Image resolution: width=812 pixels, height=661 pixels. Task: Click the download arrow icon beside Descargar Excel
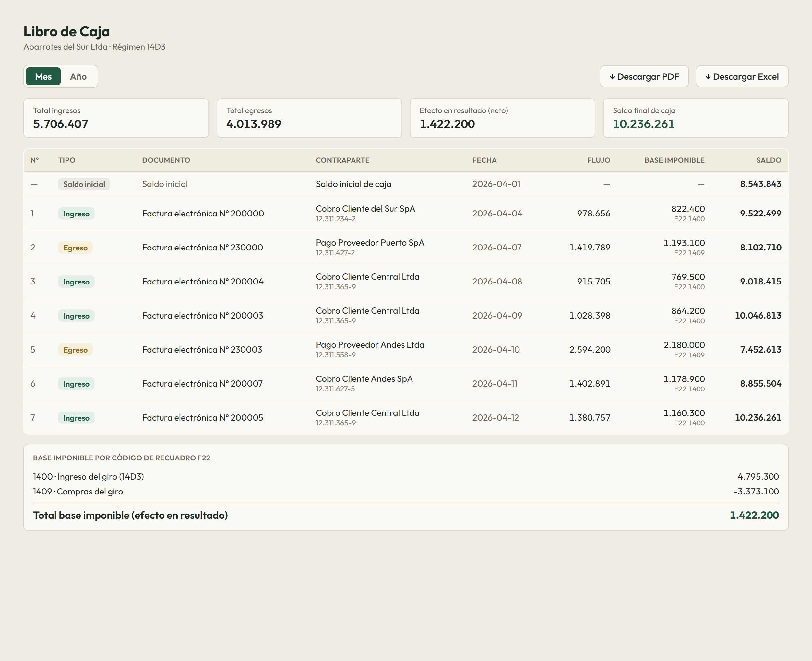pos(708,77)
